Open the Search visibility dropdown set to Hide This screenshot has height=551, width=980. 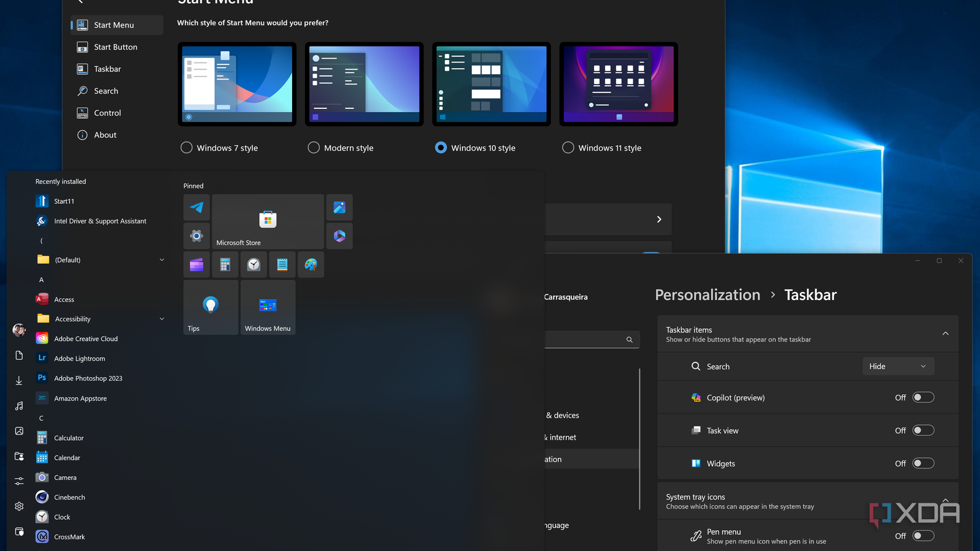(x=898, y=366)
